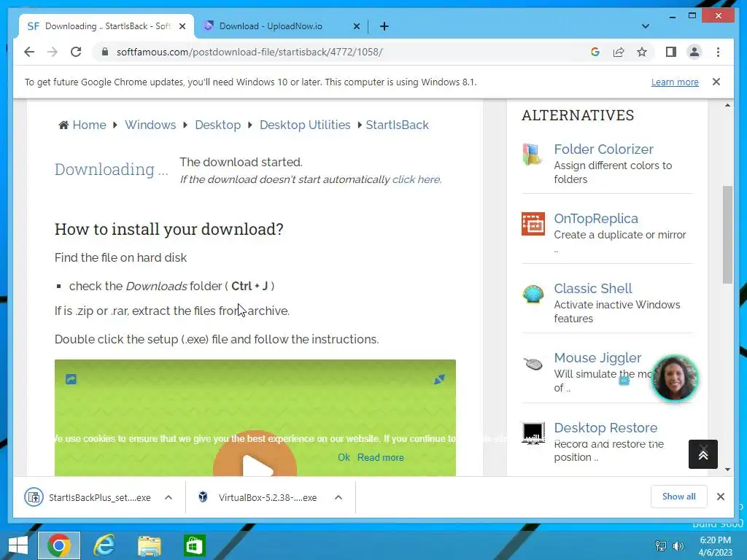Open Desktop Restore alternative
747x560 pixels.
click(605, 427)
